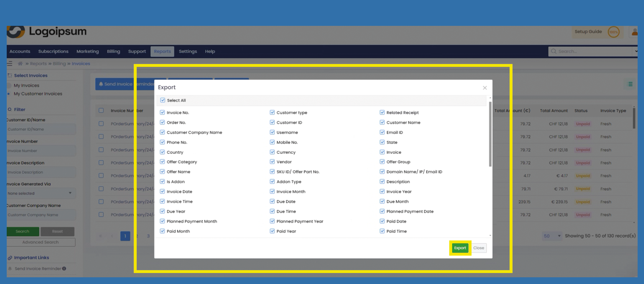644x284 pixels.
Task: Uncheck the Customer Company Name checkbox
Action: [162, 132]
